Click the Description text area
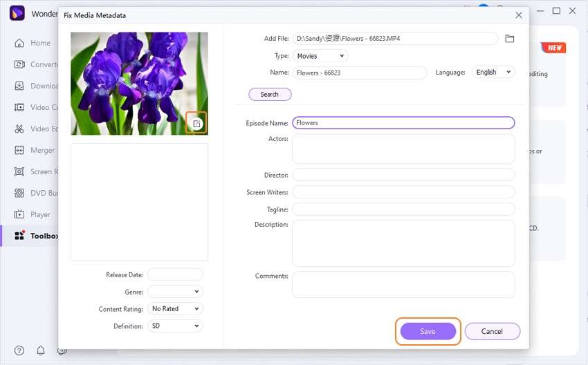Screen dimensions: 588x365 (x=403, y=243)
